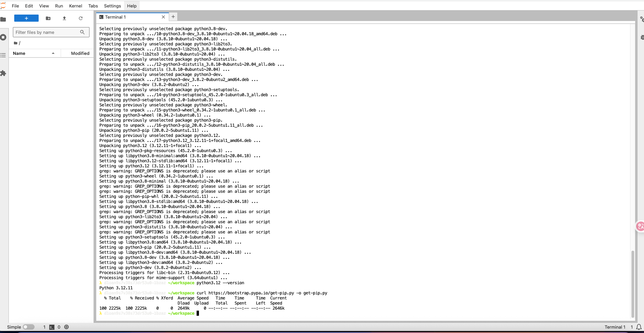The image size is (644, 333).
Task: Open the Table of Contents sidebar icon
Action: pos(3,55)
